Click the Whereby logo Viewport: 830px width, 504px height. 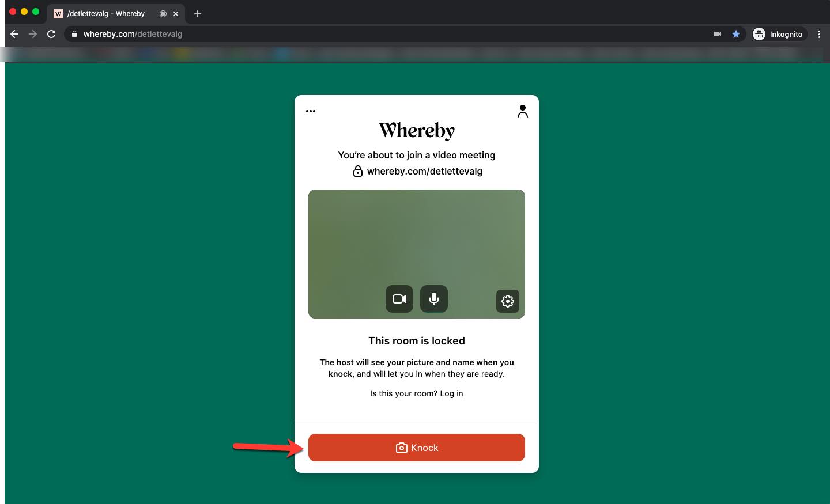tap(416, 131)
